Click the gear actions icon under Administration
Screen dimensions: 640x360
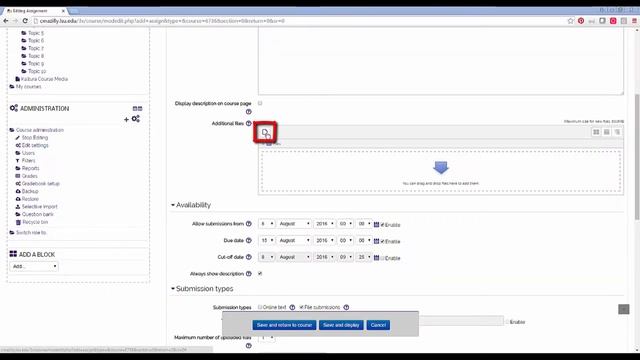point(136,119)
